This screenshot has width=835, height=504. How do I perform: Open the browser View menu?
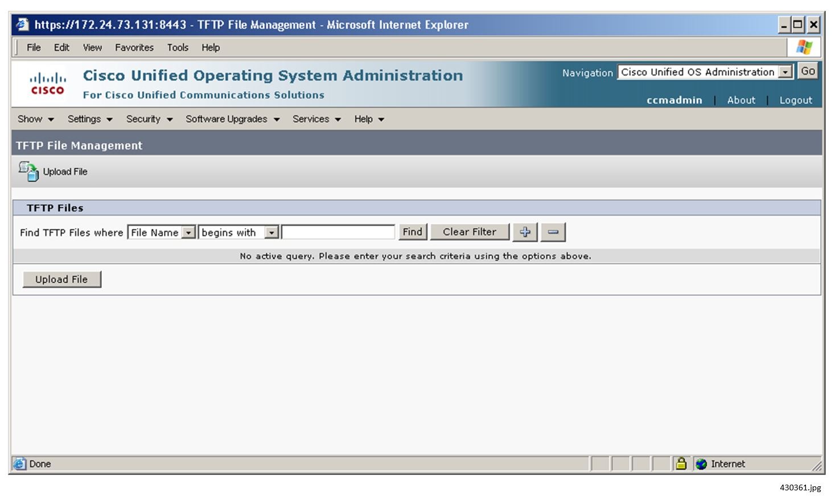pos(92,47)
